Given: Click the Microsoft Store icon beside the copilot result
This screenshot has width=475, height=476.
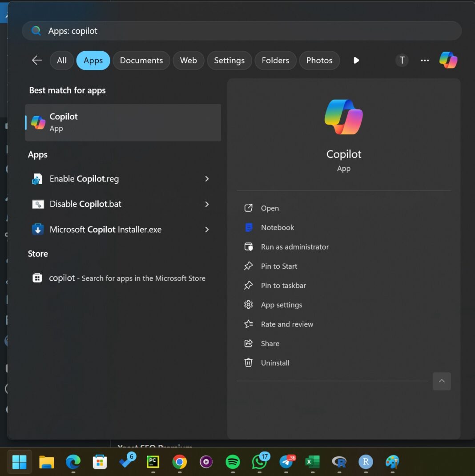Looking at the screenshot, I should coord(37,278).
